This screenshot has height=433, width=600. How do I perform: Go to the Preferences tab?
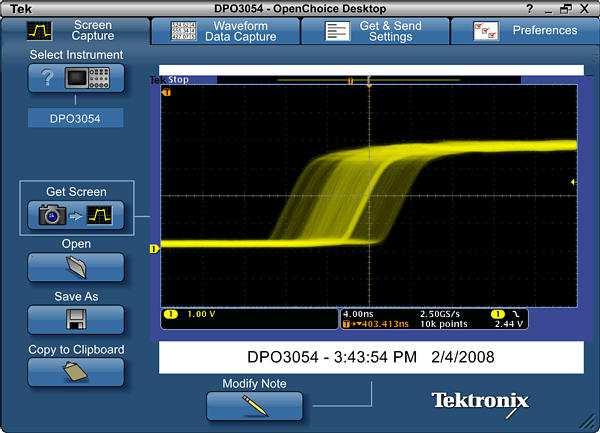(x=525, y=31)
